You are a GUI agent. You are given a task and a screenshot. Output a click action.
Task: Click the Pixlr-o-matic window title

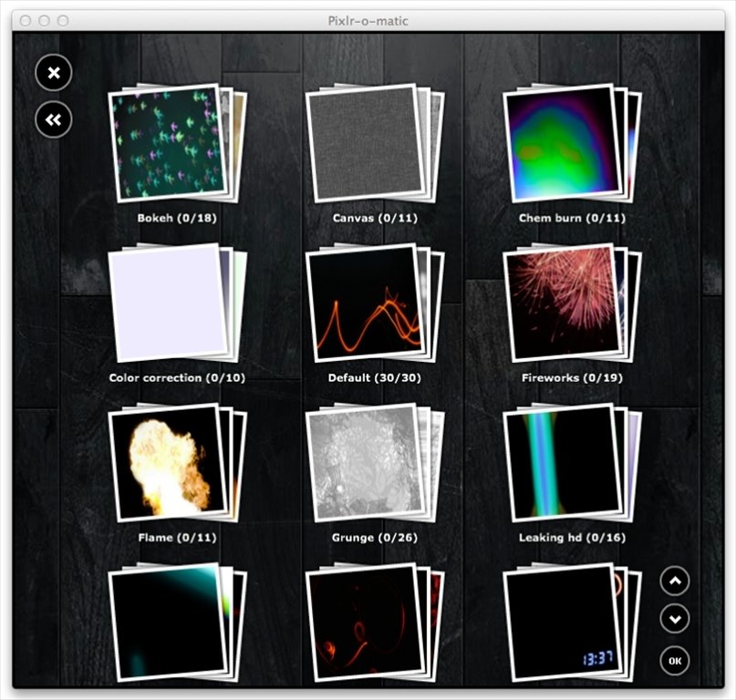(368, 21)
